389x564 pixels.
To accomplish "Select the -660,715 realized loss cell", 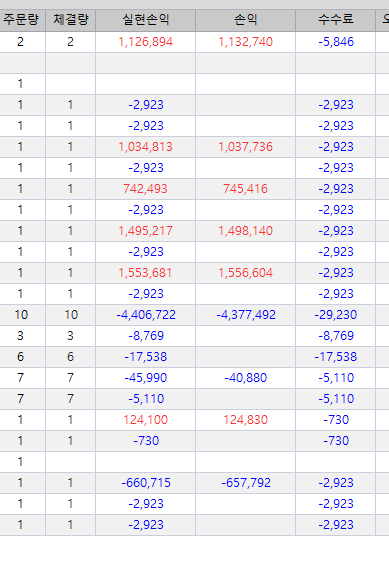I will (x=145, y=483).
